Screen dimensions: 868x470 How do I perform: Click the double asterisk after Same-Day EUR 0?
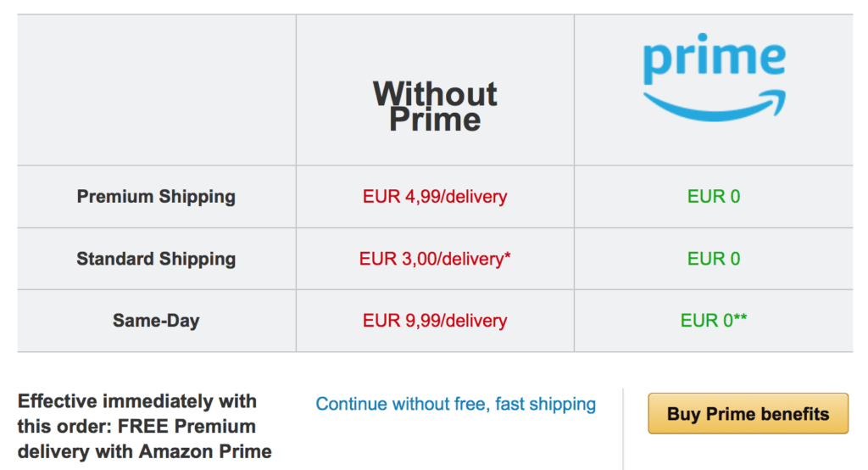[x=739, y=319]
